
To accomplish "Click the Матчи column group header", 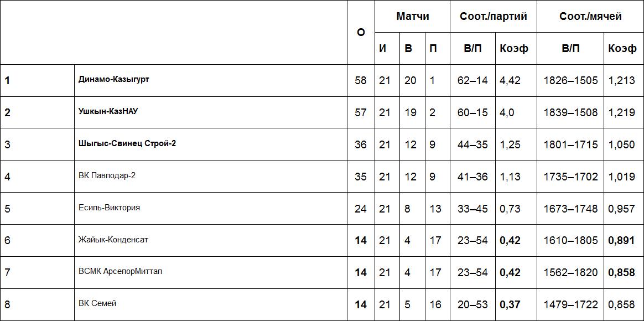I will [412, 16].
